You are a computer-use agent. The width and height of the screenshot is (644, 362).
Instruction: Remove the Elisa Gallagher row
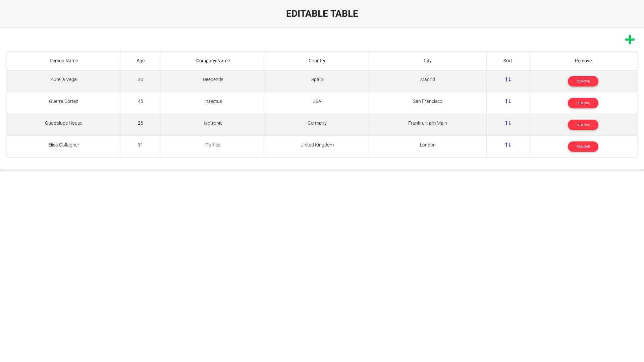(583, 147)
